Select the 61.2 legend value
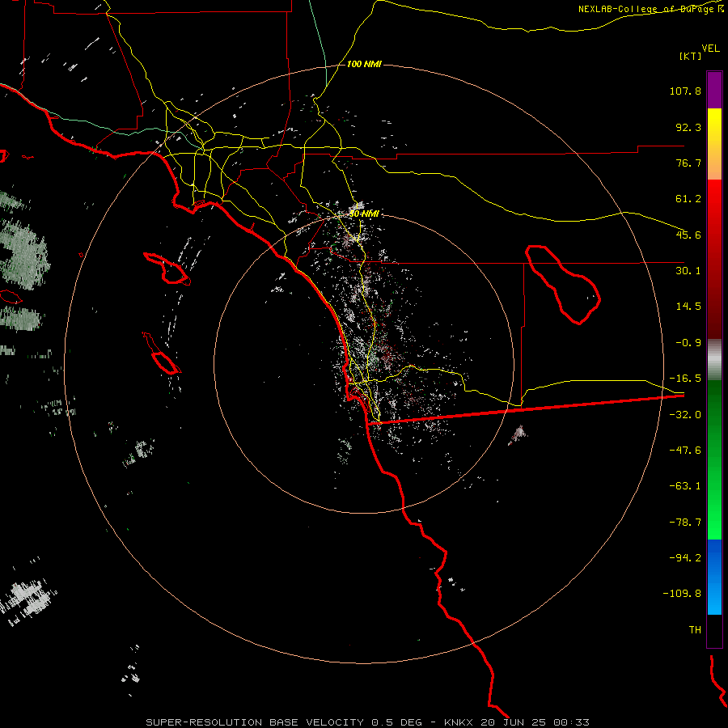This screenshot has height=728, width=728. tap(688, 199)
